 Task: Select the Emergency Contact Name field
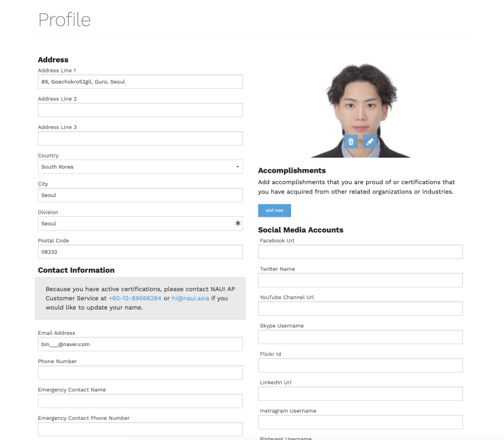(x=140, y=401)
